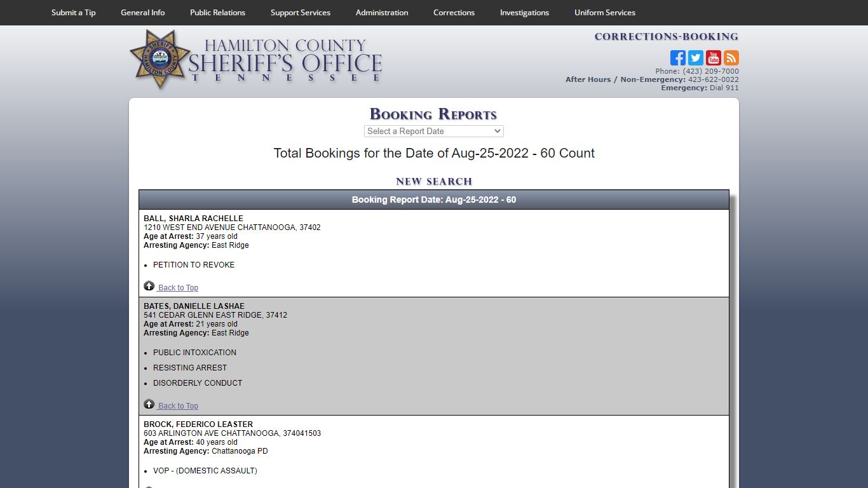Image resolution: width=868 pixels, height=488 pixels.
Task: Select the name BROCK, FEDERICO LEASTER
Action: (198, 424)
